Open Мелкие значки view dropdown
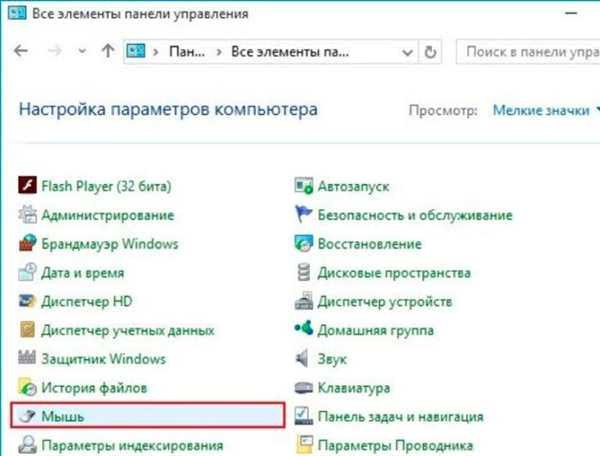Viewport: 600px width, 456px height. click(x=546, y=111)
